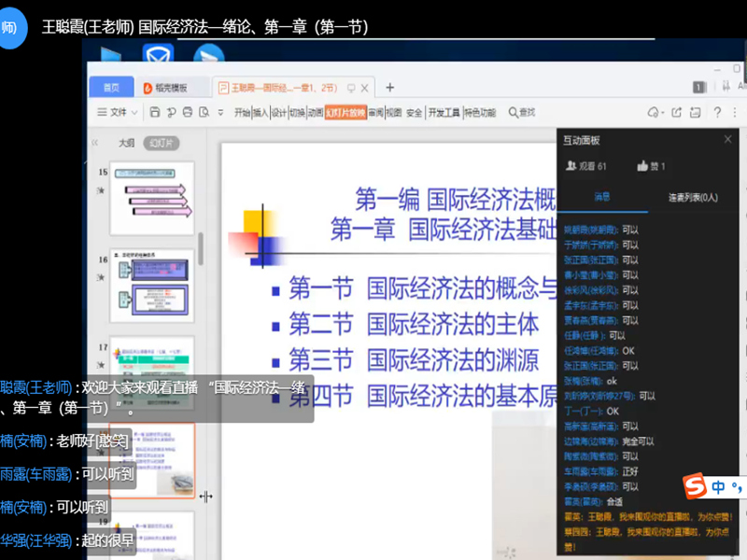Click the 查找 search magnifier

tap(511, 112)
